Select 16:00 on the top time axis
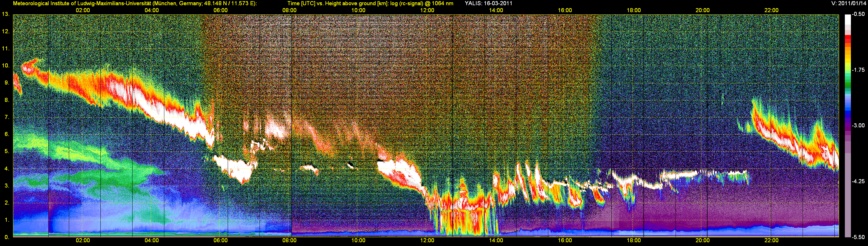The height and width of the screenshot is (246, 868). point(565,10)
